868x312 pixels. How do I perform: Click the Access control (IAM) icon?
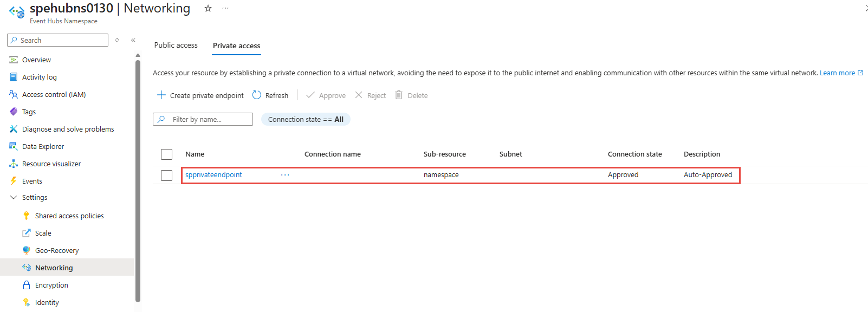(14, 94)
